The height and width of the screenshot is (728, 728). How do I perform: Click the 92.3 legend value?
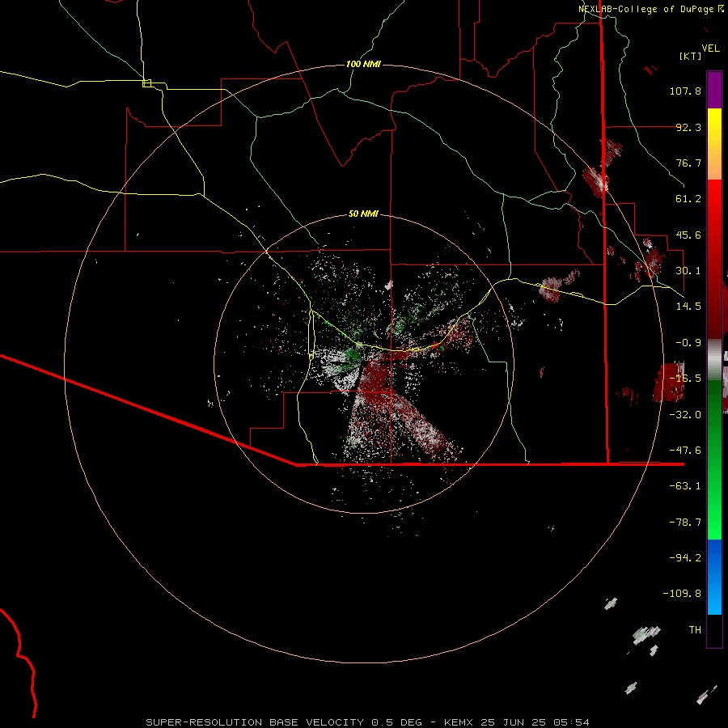[x=688, y=127]
